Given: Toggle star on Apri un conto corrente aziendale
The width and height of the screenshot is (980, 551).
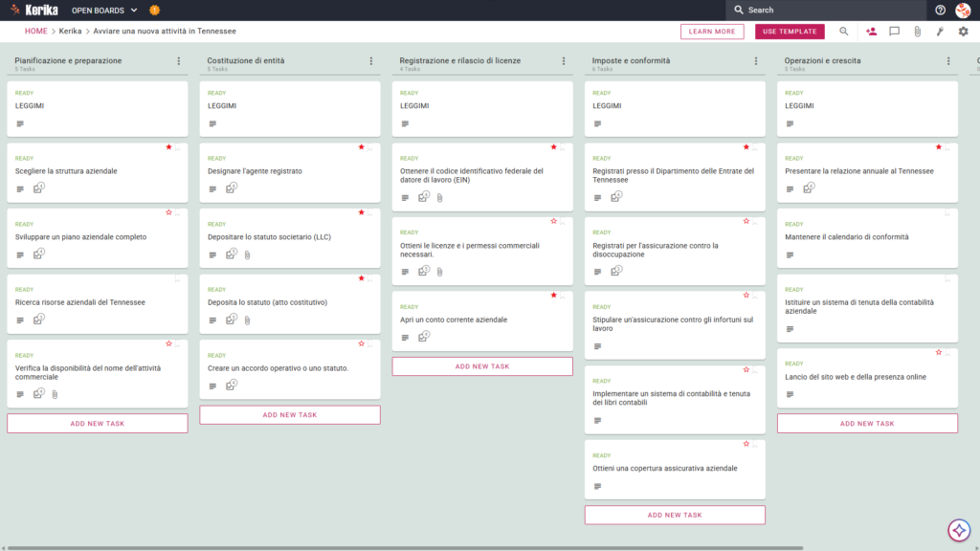Looking at the screenshot, I should (554, 296).
